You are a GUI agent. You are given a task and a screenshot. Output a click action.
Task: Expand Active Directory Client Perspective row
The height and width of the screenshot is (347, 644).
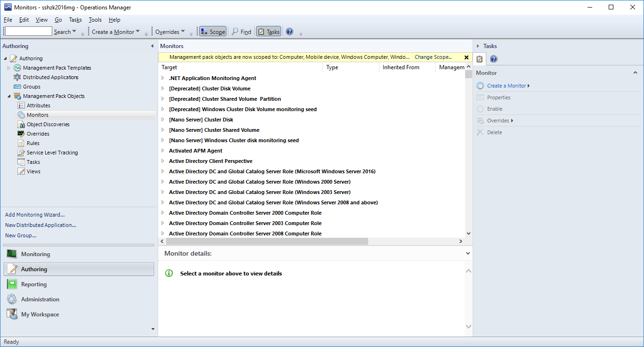[163, 161]
